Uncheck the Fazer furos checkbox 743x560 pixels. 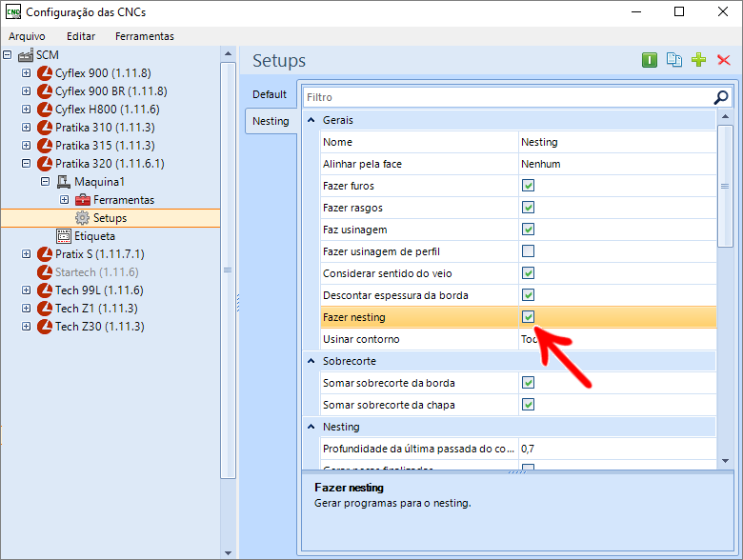pos(528,186)
